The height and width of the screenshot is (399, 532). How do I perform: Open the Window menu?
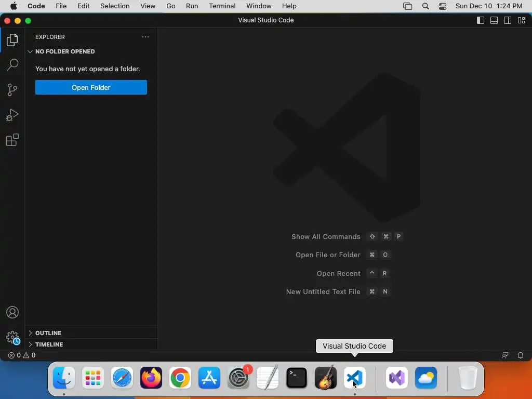coord(259,6)
